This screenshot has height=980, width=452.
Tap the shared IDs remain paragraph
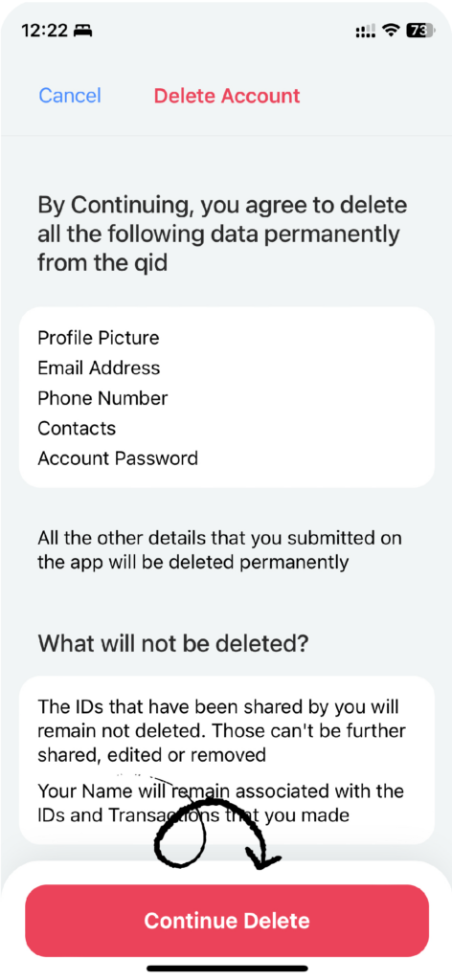[222, 730]
